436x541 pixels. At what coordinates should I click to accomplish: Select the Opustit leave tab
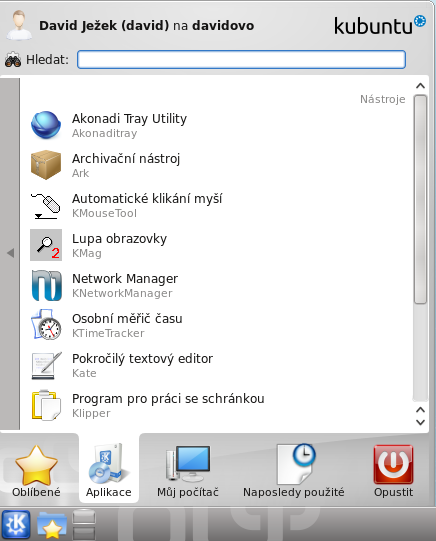click(393, 471)
